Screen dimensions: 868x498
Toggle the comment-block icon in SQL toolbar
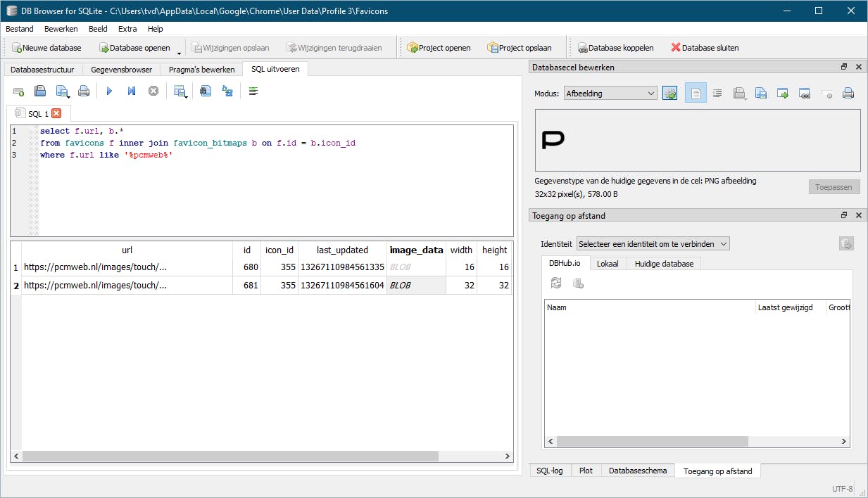click(x=253, y=91)
